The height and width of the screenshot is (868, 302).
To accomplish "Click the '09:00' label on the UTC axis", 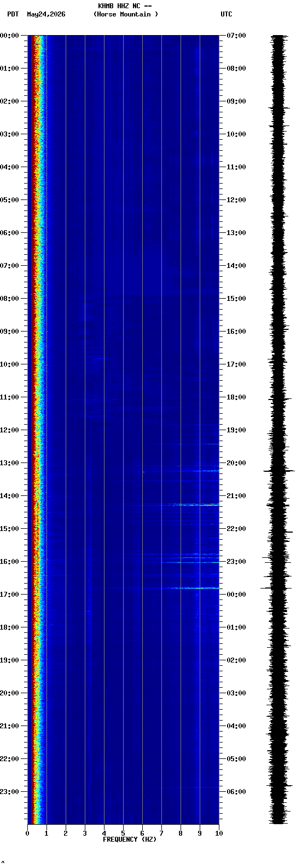I will tap(236, 101).
